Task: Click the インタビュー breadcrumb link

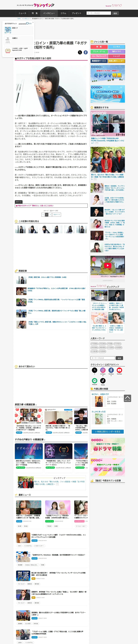Action: click(26, 18)
